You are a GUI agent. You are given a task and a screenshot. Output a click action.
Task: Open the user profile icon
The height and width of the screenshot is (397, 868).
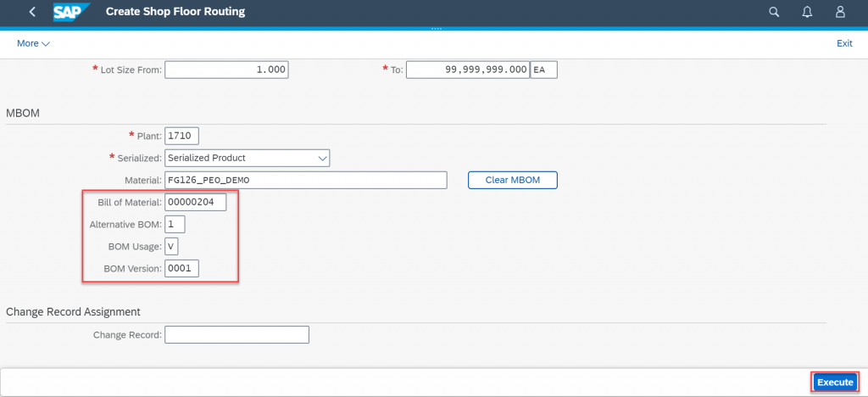(x=840, y=12)
